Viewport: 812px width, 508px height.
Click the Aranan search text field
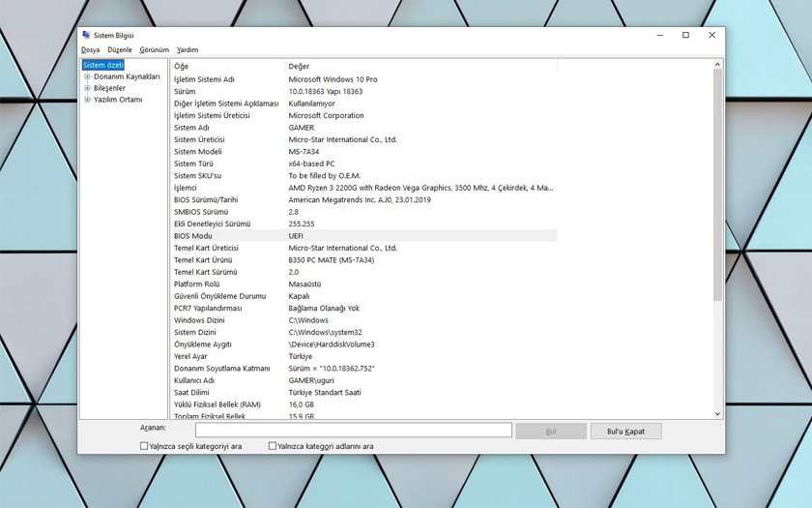pyautogui.click(x=353, y=431)
